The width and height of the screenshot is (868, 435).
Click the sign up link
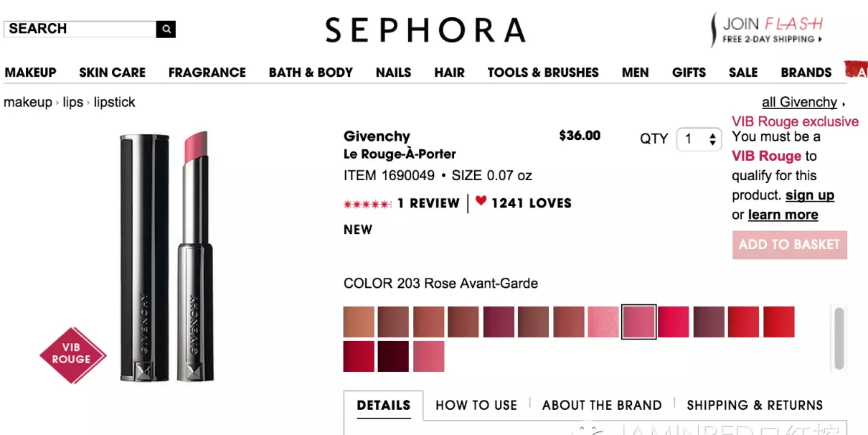point(810,195)
